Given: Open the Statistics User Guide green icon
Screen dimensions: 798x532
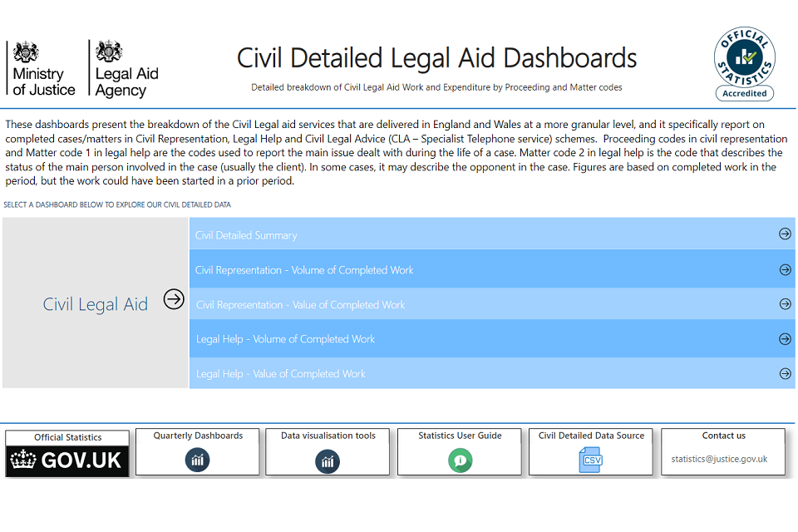Looking at the screenshot, I should [x=460, y=460].
